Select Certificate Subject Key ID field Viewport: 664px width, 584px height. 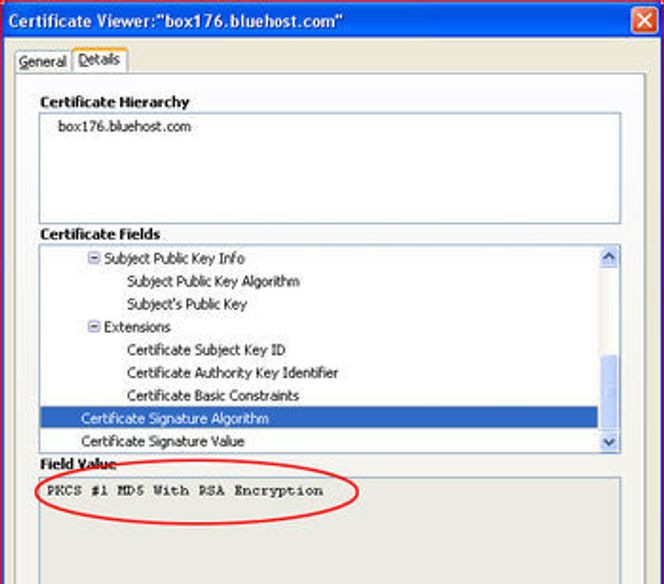(206, 350)
